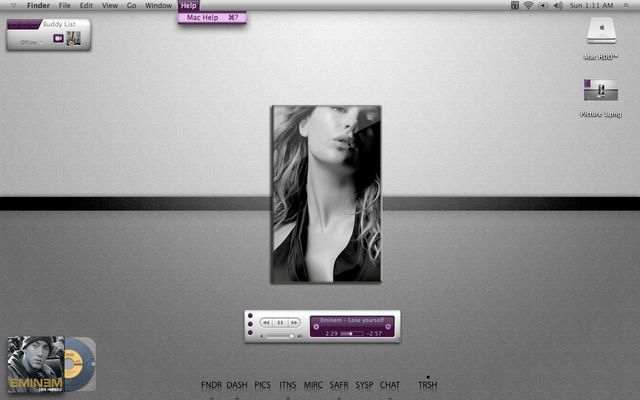The width and height of the screenshot is (640, 400).
Task: Open the Go menu
Action: (x=131, y=5)
